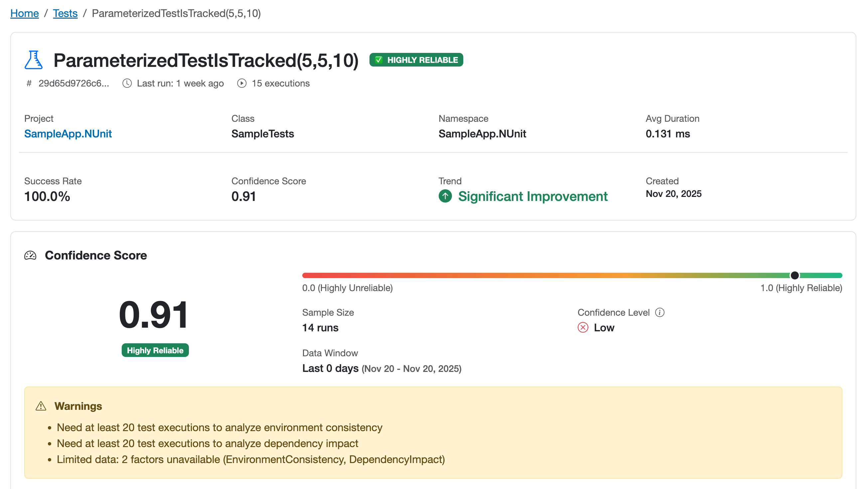Click the confidence score marker on the gradient bar
This screenshot has height=489, width=868.
[x=795, y=275]
